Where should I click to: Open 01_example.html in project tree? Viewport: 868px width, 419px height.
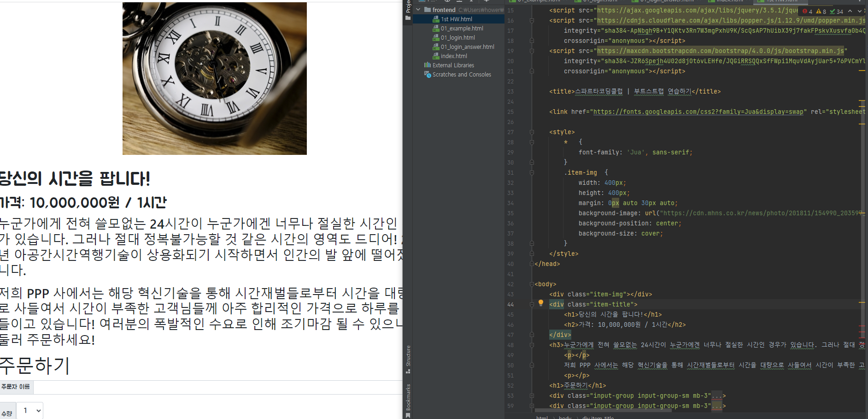(462, 29)
